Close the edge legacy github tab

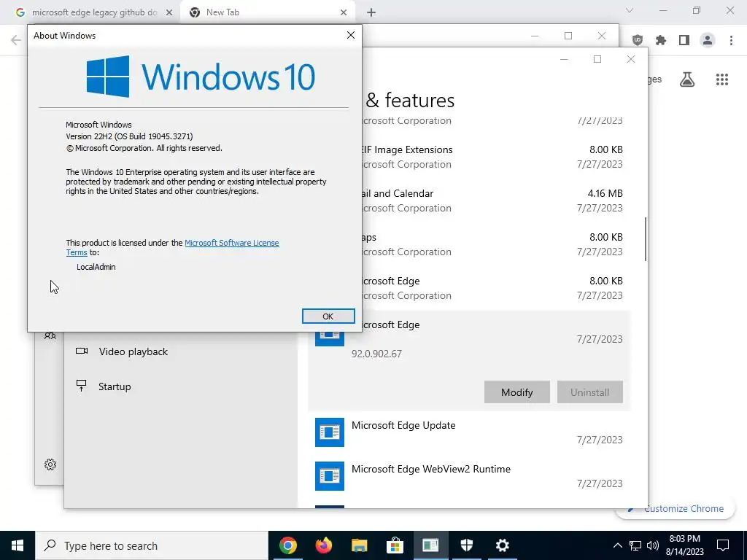[169, 13]
